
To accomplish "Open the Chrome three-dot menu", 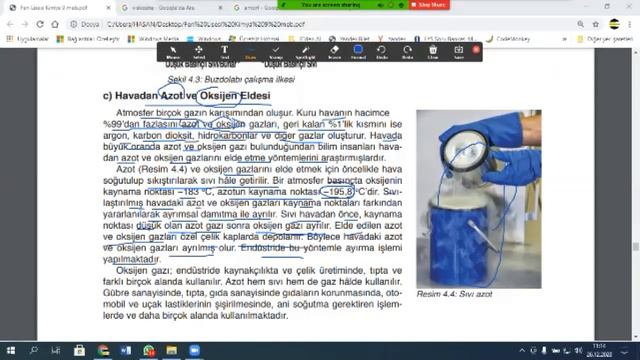I will (630, 24).
